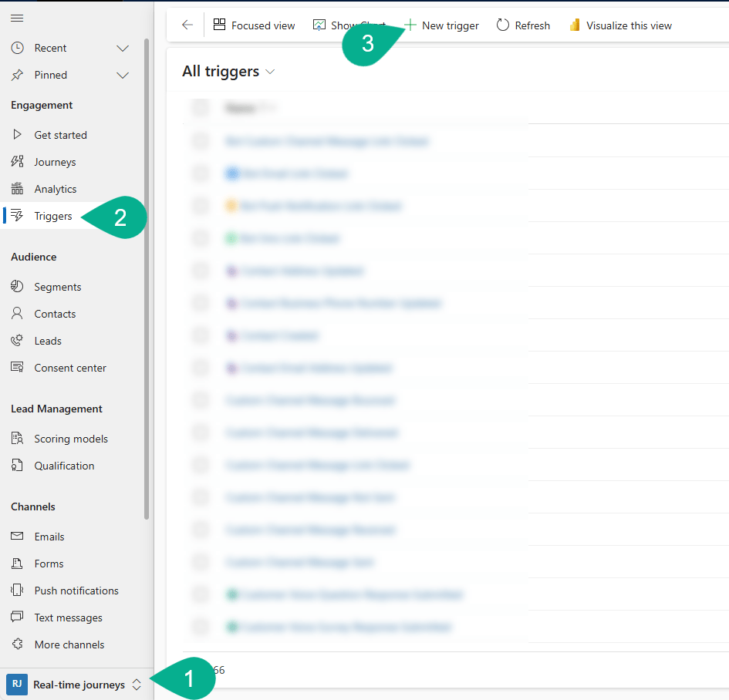Open the Scoring models icon

tap(18, 439)
